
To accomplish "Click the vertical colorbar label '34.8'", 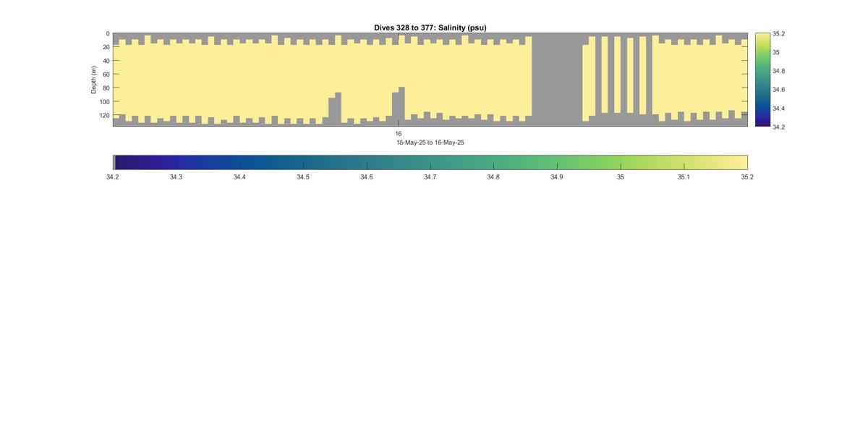I will point(778,71).
